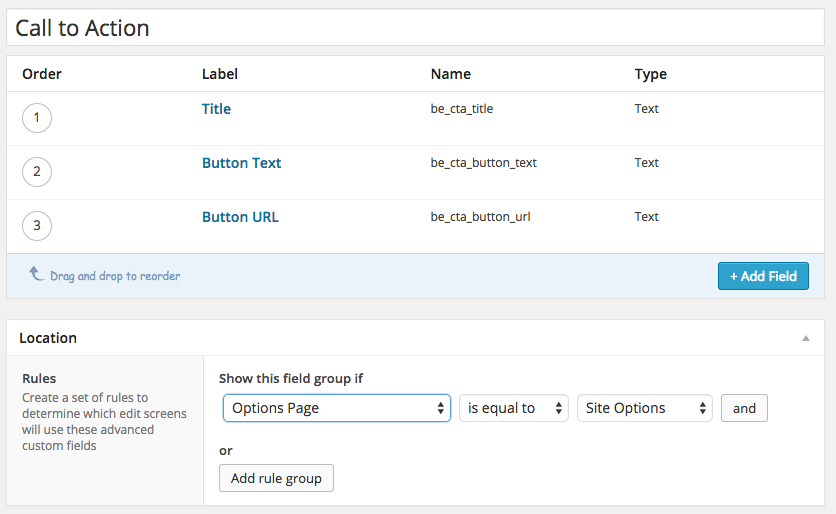Open the 'is equal to' operator dropdown
The width and height of the screenshot is (836, 514).
click(514, 408)
